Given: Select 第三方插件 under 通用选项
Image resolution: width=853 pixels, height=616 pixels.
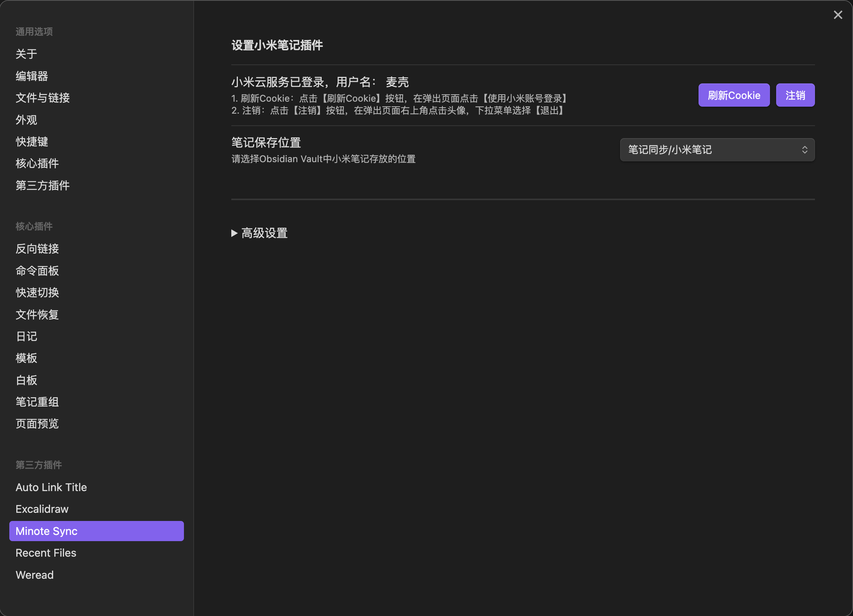Looking at the screenshot, I should 43,185.
